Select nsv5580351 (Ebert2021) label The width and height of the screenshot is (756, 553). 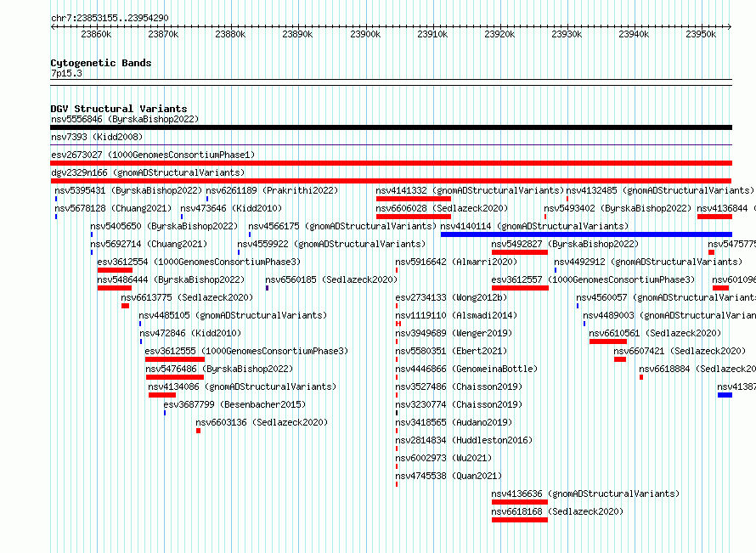pyautogui.click(x=451, y=351)
